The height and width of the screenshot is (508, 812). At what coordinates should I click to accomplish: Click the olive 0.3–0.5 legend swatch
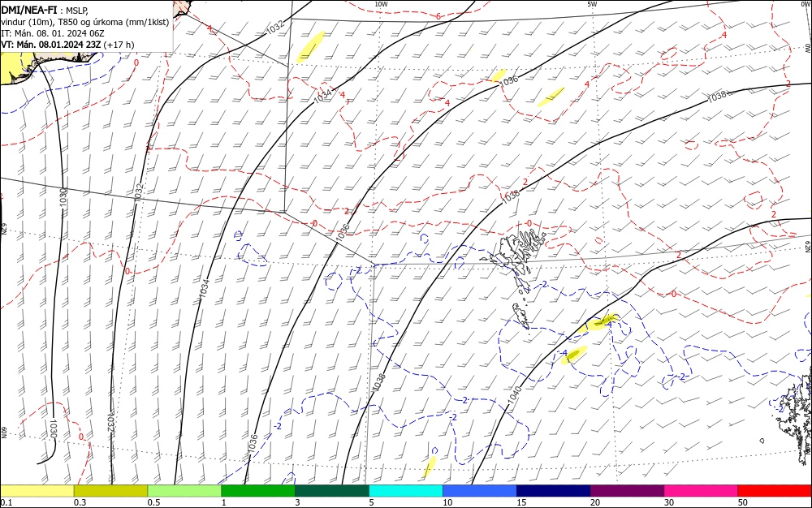[x=110, y=491]
